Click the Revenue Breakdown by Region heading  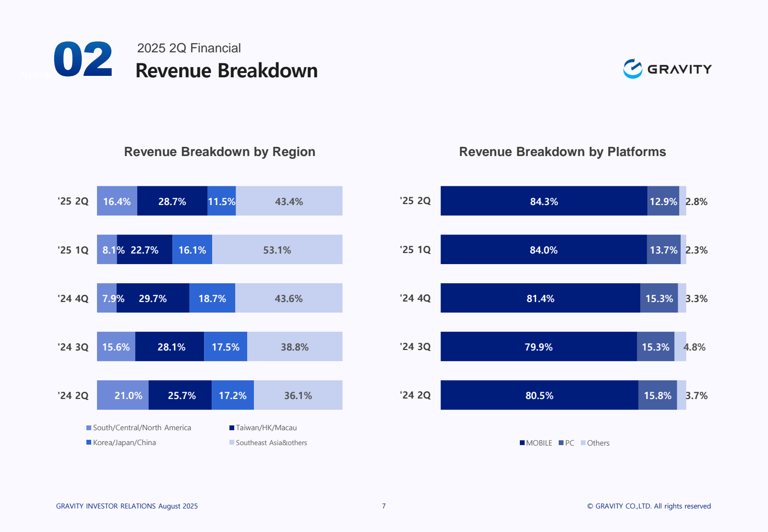click(x=220, y=152)
